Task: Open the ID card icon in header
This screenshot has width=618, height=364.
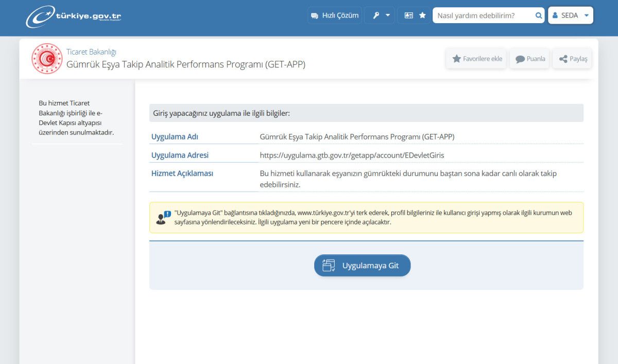Action: click(x=409, y=15)
